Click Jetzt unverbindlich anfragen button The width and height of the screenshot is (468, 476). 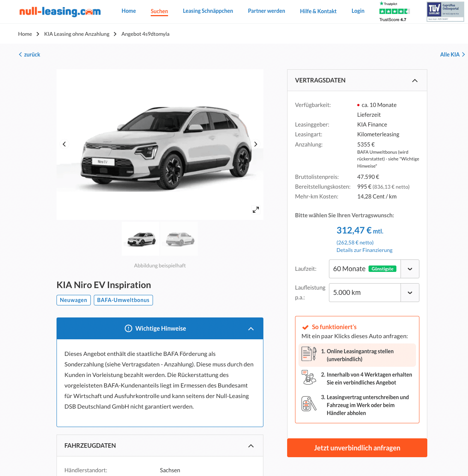(x=357, y=448)
